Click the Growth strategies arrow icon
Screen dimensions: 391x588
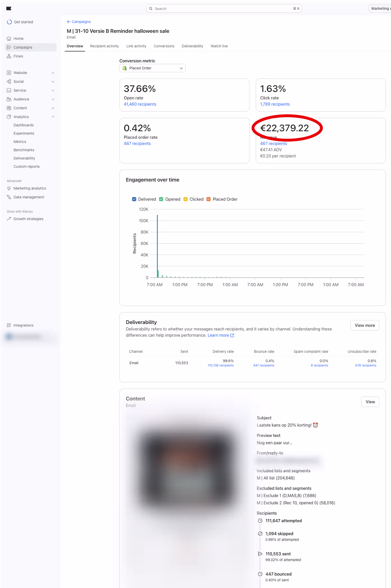coord(9,219)
